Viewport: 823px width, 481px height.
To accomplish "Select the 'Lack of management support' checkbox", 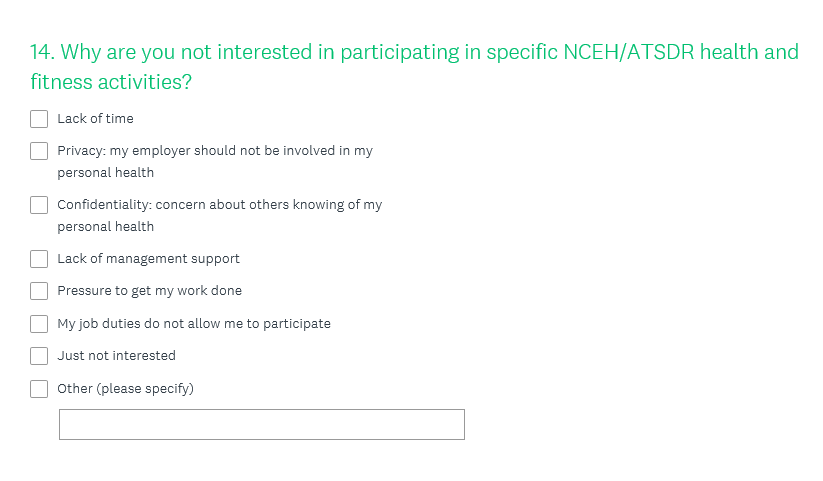I will 39,259.
